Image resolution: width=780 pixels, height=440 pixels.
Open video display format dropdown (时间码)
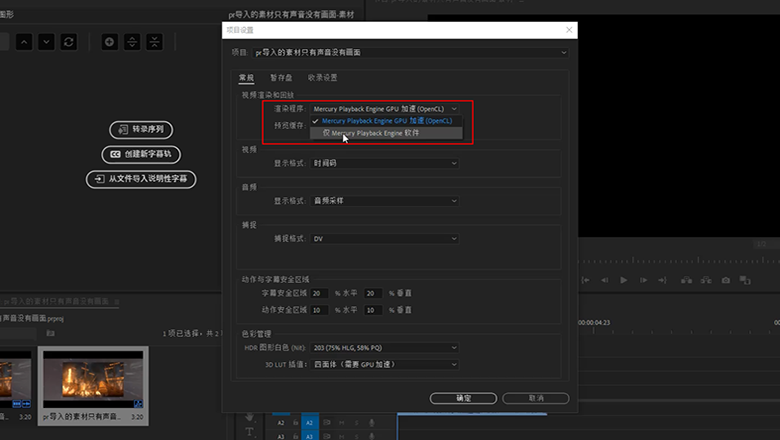pyautogui.click(x=385, y=163)
